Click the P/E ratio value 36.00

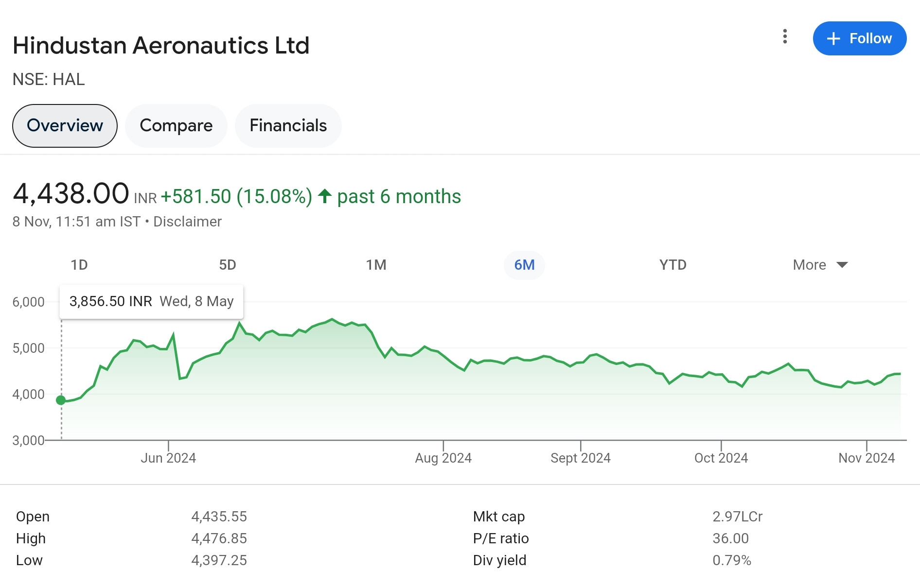click(730, 538)
